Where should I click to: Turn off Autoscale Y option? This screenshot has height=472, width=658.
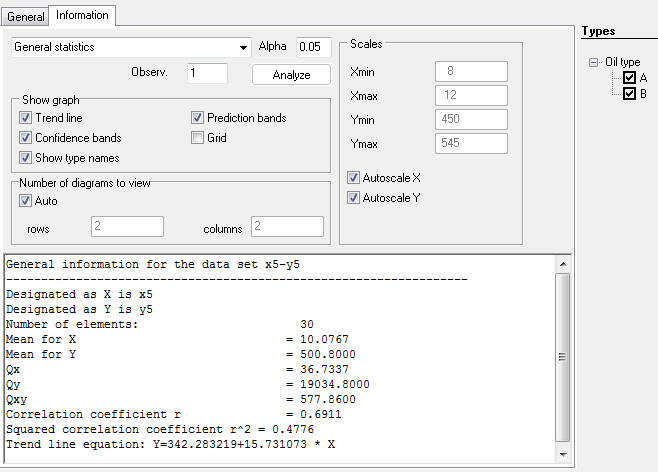(354, 197)
